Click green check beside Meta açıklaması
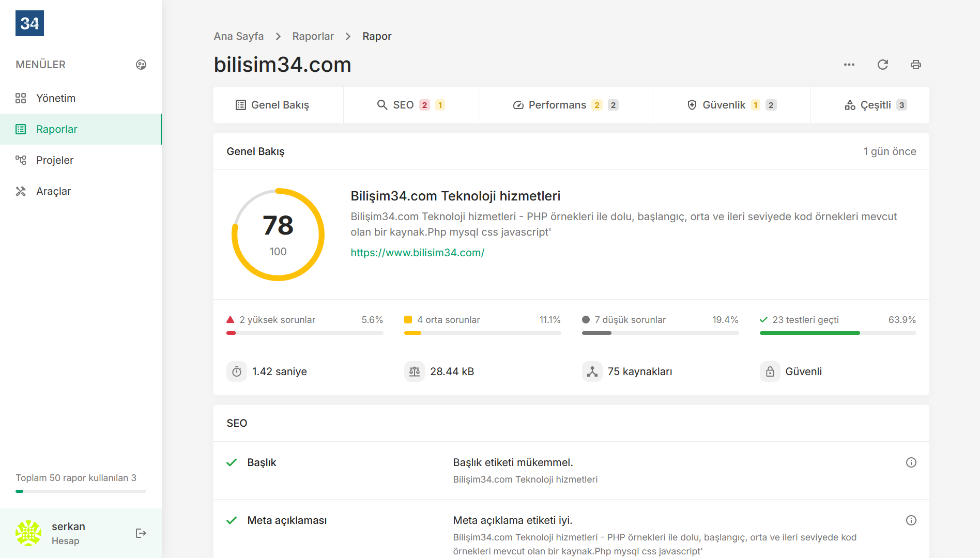The width and height of the screenshot is (980, 558). click(232, 520)
